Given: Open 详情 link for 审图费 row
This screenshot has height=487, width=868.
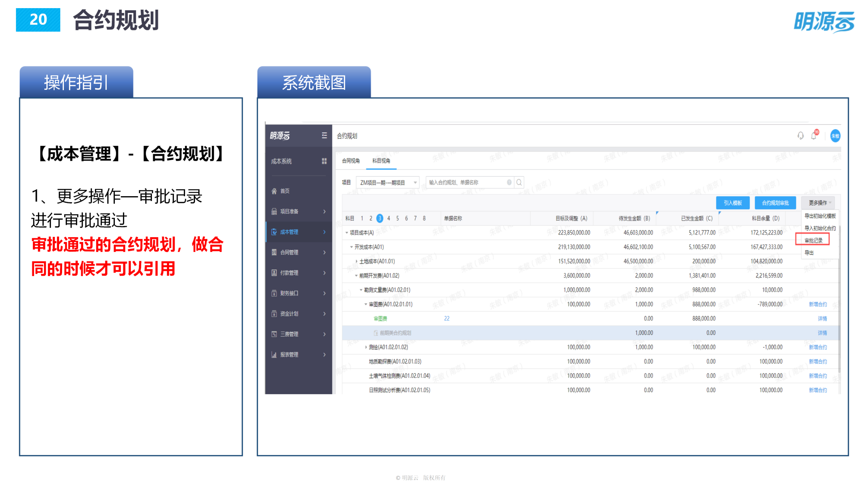Looking at the screenshot, I should [x=823, y=318].
